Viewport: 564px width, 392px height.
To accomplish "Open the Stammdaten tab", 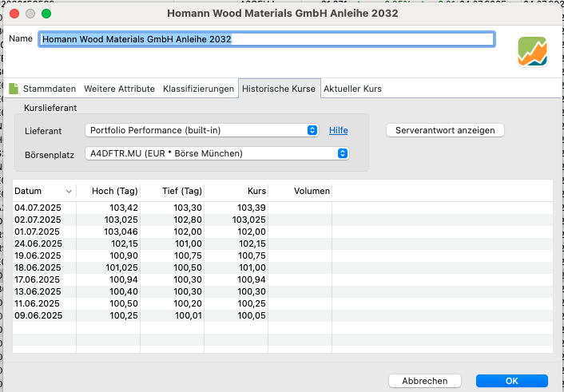I will pos(50,89).
